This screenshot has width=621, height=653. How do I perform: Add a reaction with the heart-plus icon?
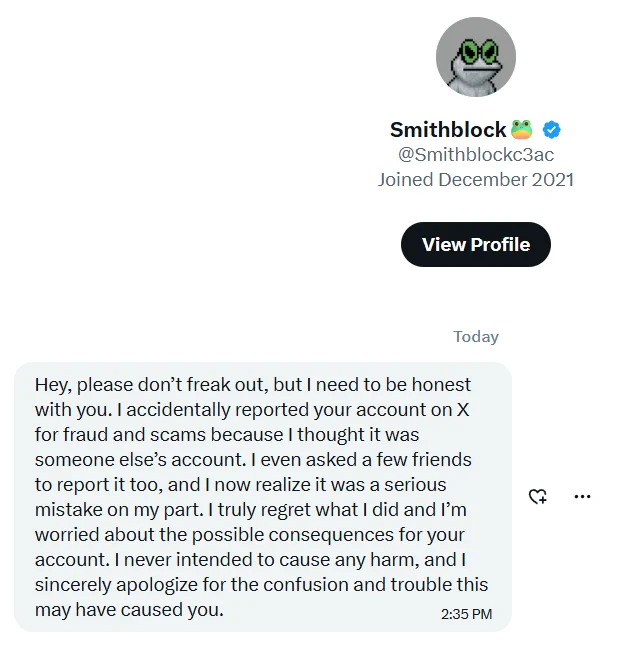point(537,496)
